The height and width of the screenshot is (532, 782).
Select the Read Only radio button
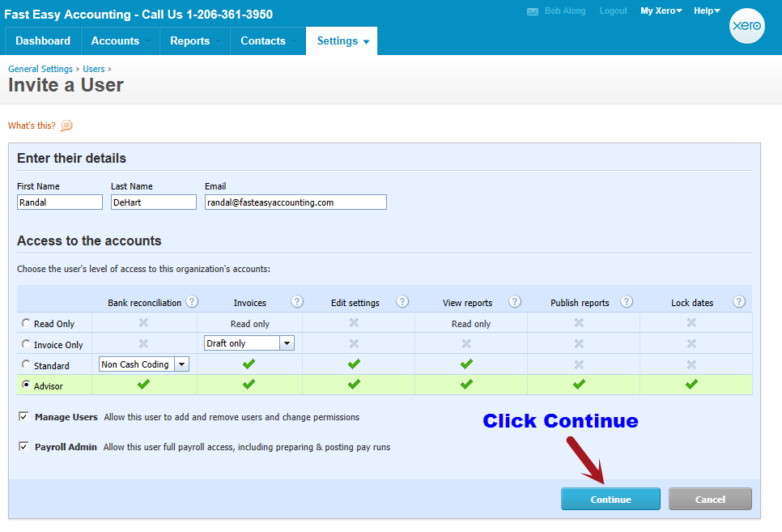tap(26, 323)
